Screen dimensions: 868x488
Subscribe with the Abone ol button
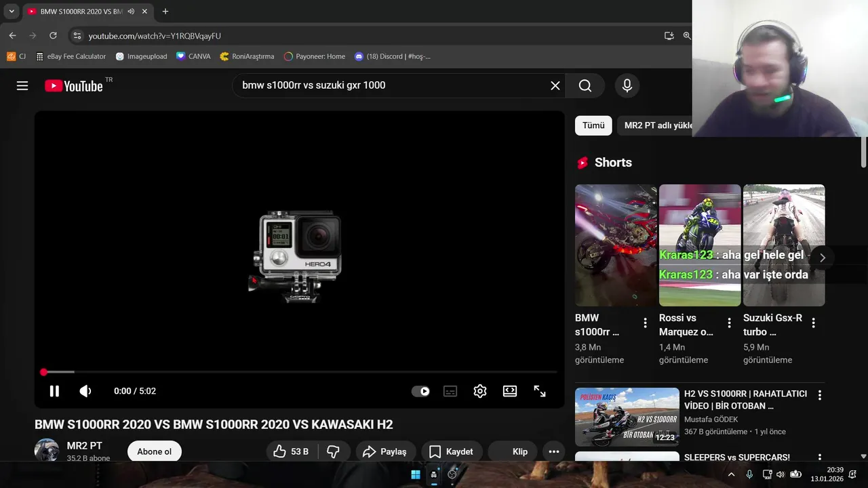(x=155, y=451)
